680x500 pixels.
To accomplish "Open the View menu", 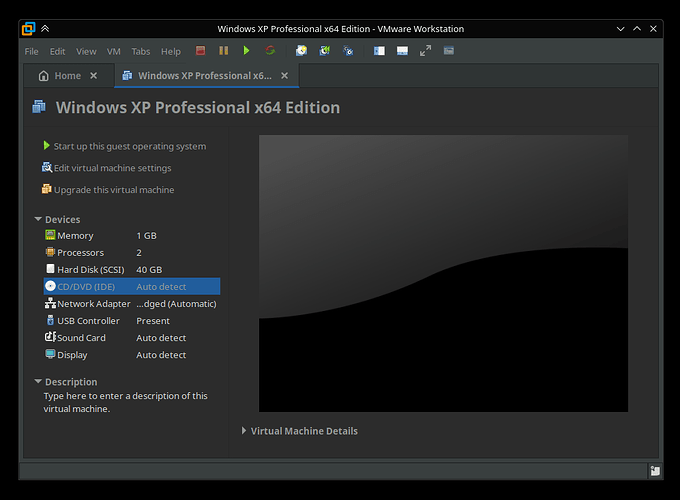I will [86, 52].
